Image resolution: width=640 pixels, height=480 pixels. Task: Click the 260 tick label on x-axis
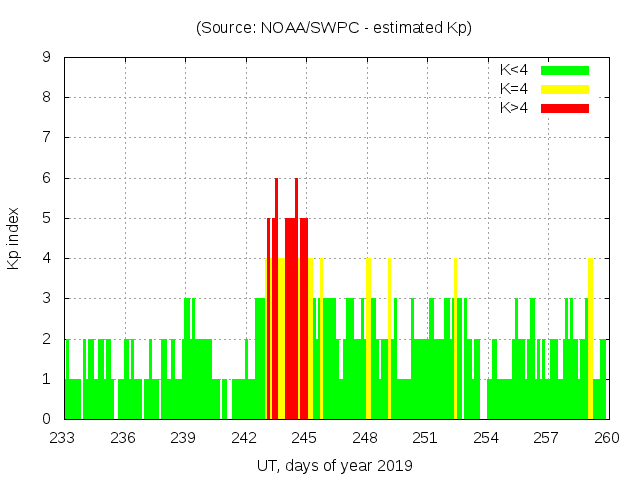[607, 438]
